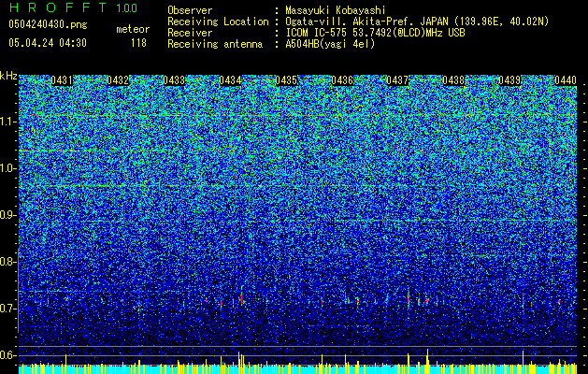This screenshot has width=588, height=374.
Task: Click the 0440 time marker
Action: (566, 80)
